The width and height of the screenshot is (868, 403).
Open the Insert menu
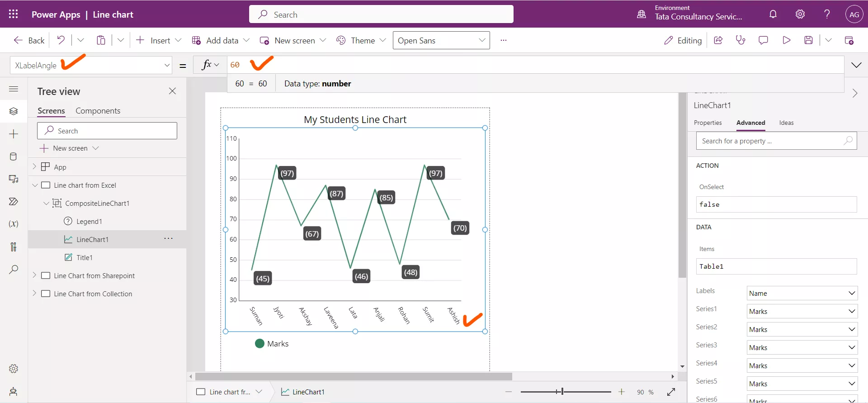[x=158, y=40]
